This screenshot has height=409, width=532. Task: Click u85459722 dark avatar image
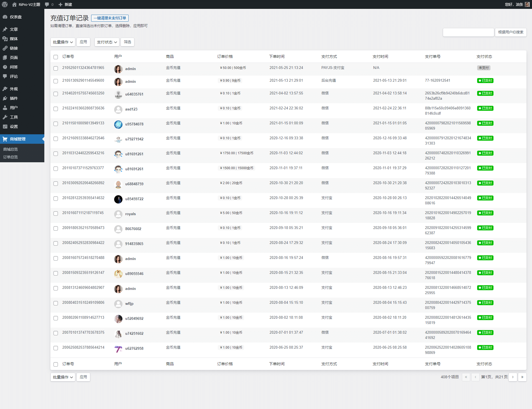118,199
